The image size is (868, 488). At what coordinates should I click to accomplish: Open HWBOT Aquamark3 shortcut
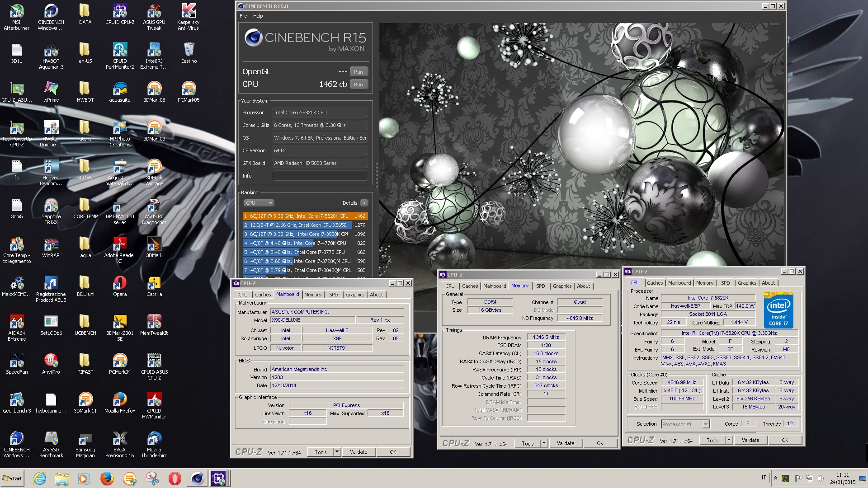(51, 56)
